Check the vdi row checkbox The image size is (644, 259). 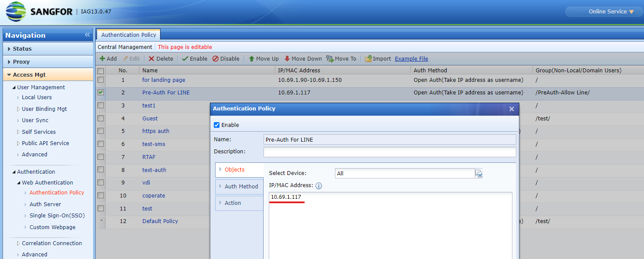click(x=100, y=182)
